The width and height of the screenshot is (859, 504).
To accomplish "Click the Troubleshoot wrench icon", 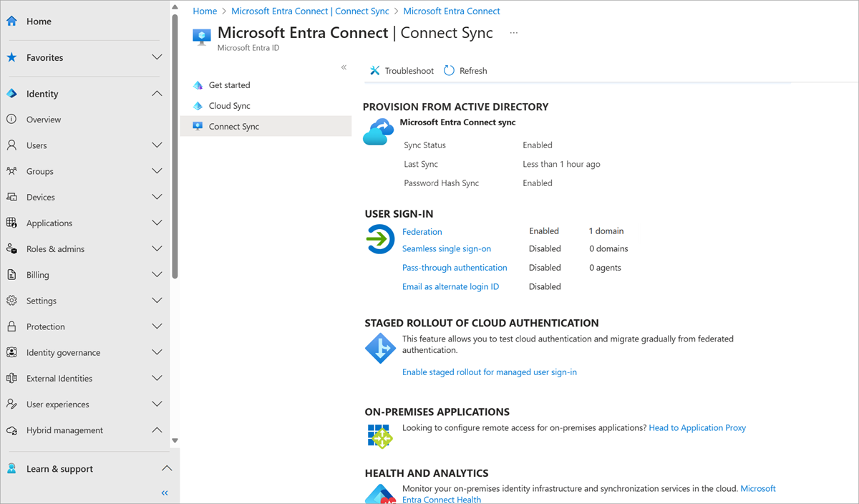I will click(375, 70).
